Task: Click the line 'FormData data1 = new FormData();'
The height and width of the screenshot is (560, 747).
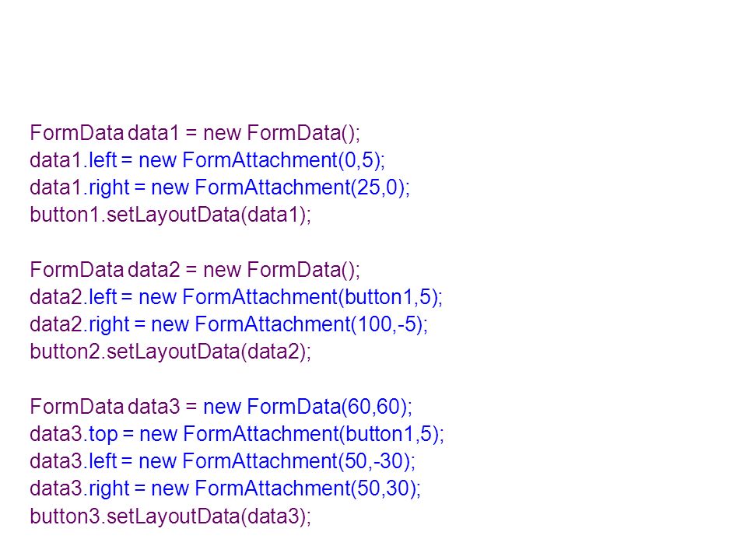Action: 195,133
